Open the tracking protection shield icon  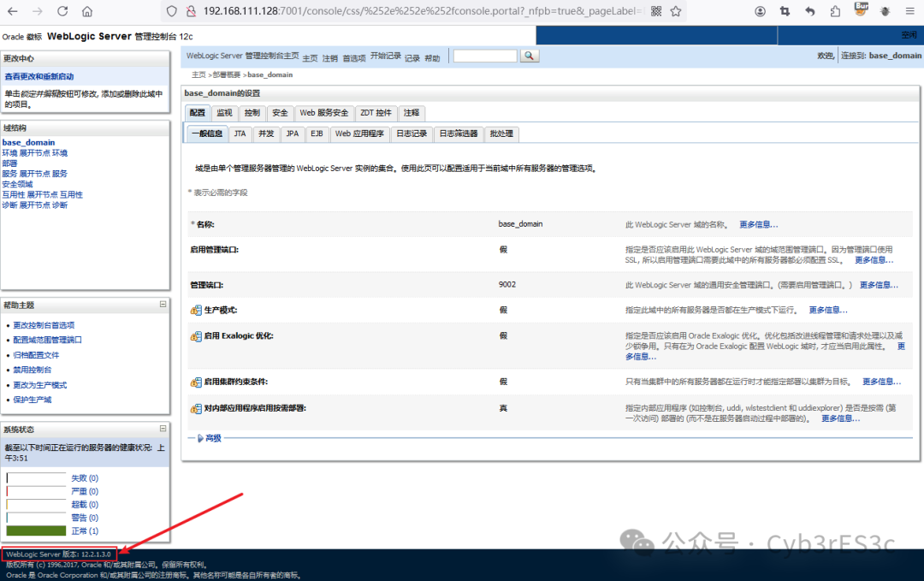tap(171, 11)
